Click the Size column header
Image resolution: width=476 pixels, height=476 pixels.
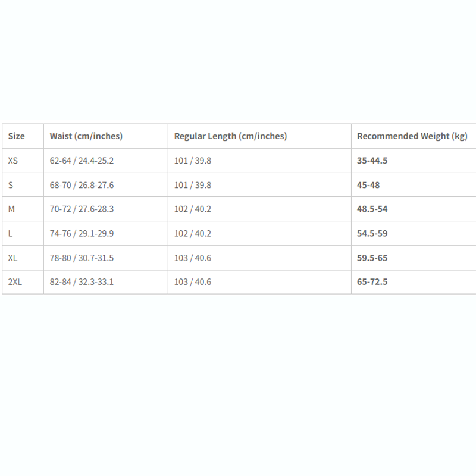(x=17, y=136)
